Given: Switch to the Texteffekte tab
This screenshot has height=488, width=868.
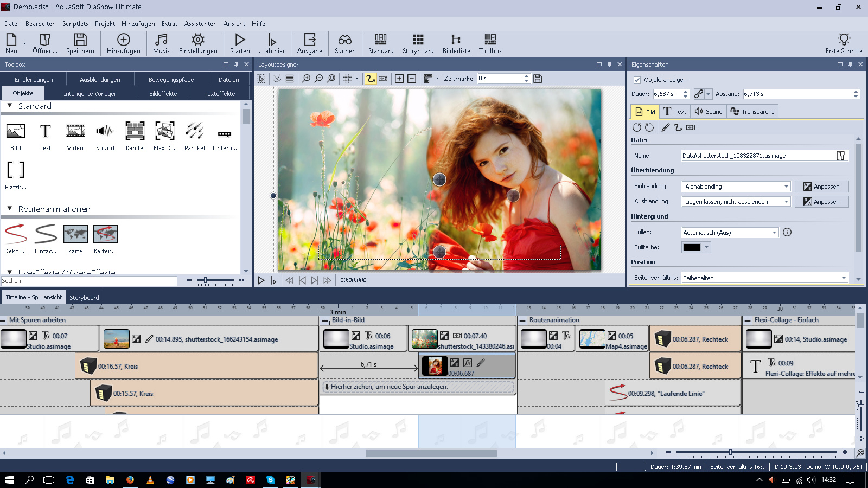Looking at the screenshot, I should coord(220,94).
